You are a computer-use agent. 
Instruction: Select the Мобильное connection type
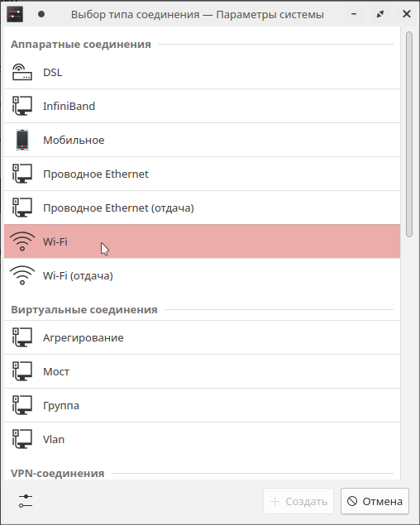tap(202, 140)
